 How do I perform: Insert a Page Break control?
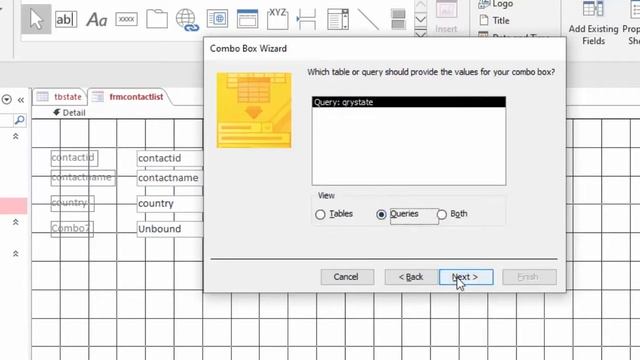(x=307, y=19)
